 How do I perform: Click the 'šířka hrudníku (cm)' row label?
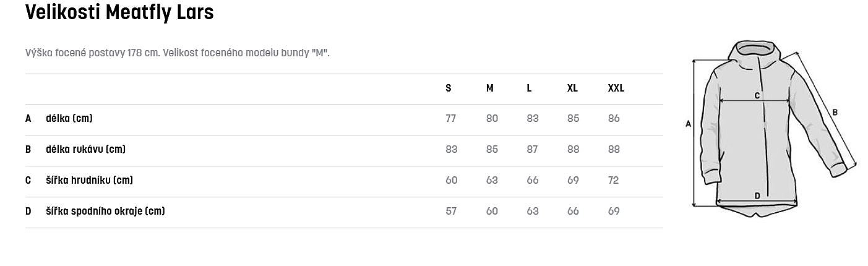[89, 180]
